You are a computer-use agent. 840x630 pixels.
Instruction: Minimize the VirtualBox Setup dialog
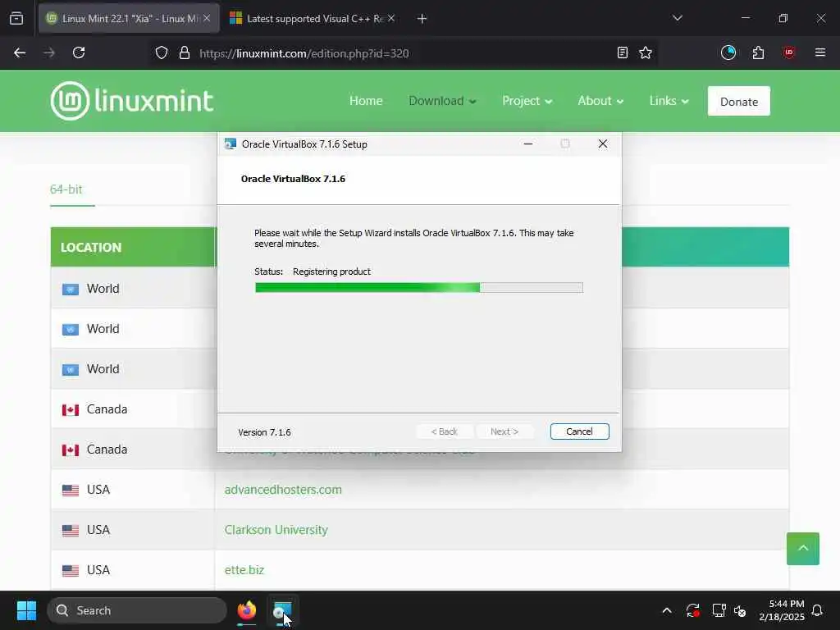click(x=528, y=144)
